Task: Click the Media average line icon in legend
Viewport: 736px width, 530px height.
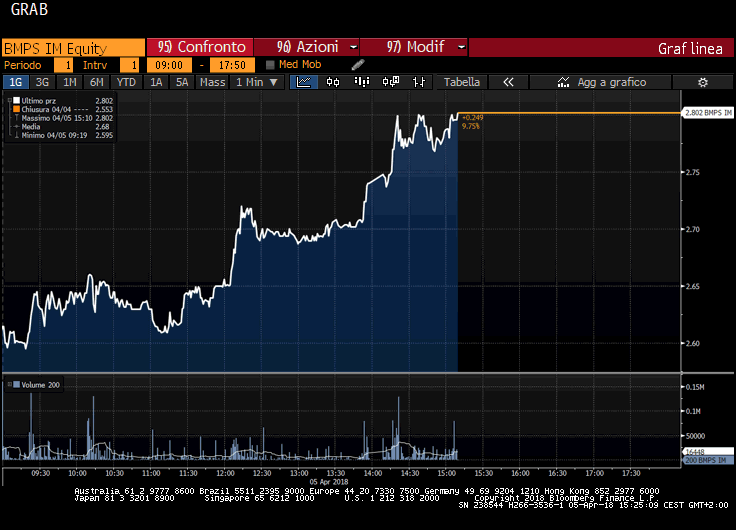Action: [17, 127]
